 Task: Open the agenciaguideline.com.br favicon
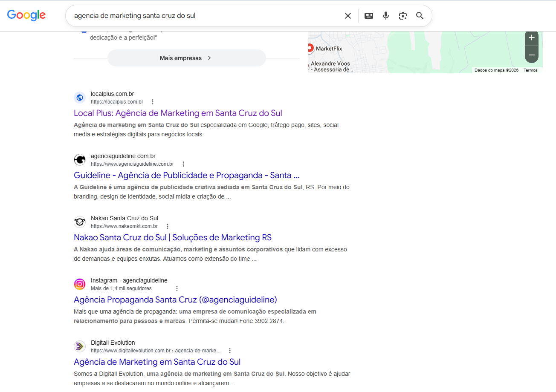point(80,160)
